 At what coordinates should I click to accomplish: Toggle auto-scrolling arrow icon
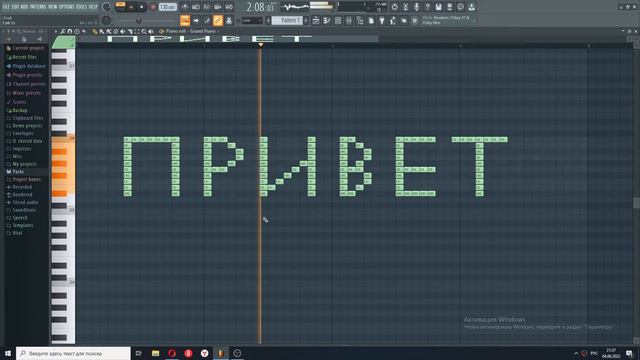(196, 20)
